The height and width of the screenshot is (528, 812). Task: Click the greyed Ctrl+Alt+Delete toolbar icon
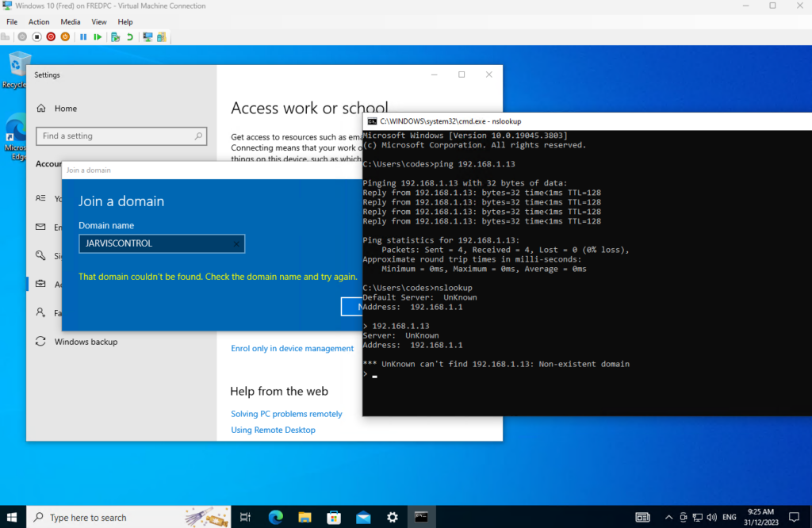tap(6, 36)
